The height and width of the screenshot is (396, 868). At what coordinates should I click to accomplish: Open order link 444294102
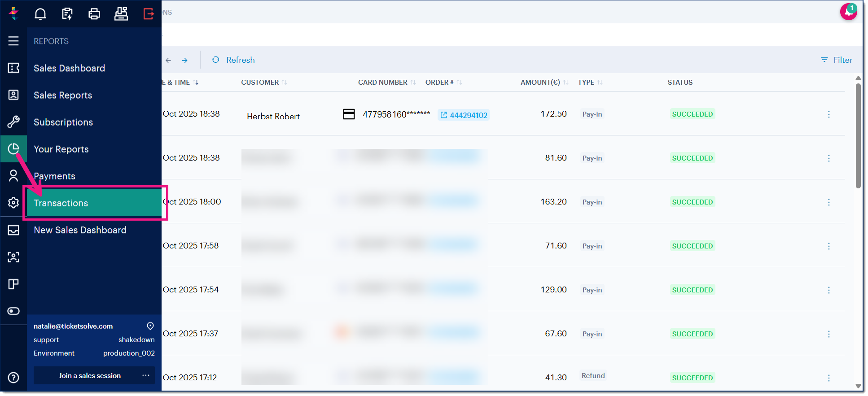[x=464, y=115]
